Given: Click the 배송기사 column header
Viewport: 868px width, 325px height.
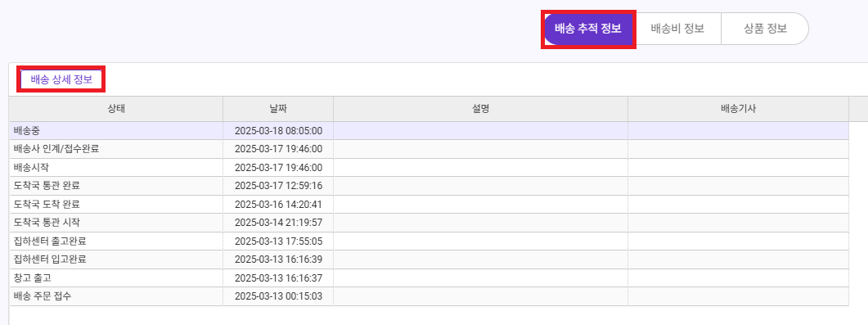Looking at the screenshot, I should tap(739, 109).
